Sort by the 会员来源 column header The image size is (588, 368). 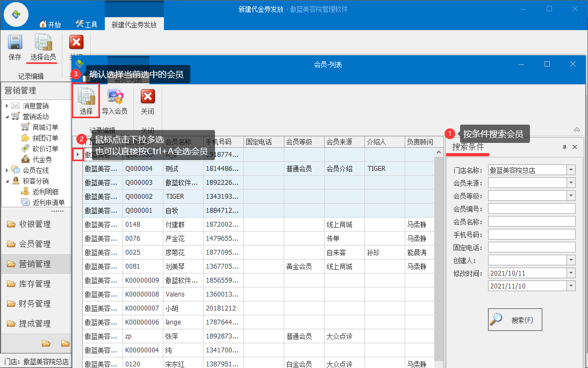(344, 142)
